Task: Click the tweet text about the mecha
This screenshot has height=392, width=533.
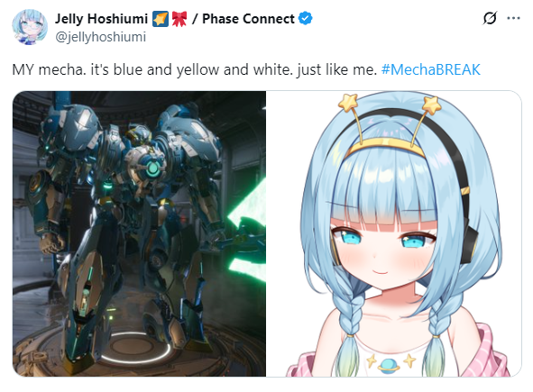Action: tap(195, 69)
